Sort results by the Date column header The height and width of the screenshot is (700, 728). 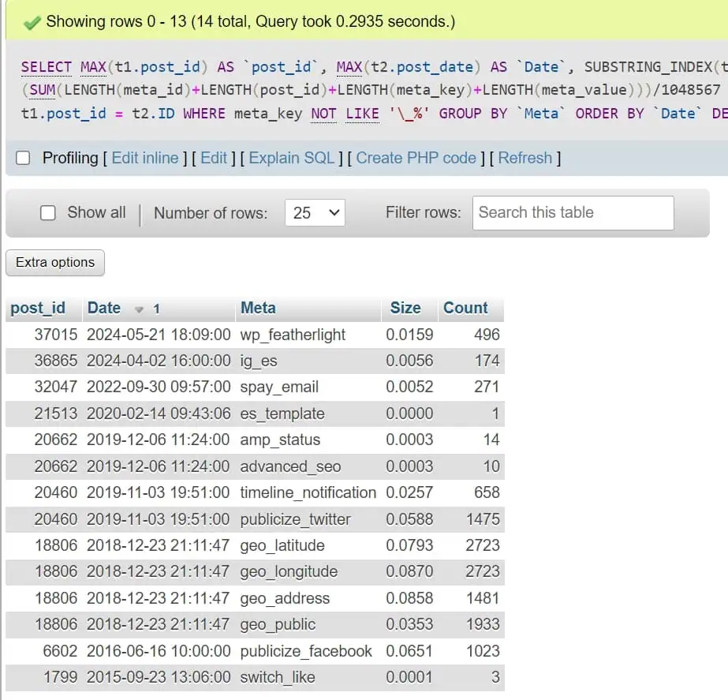[104, 309]
